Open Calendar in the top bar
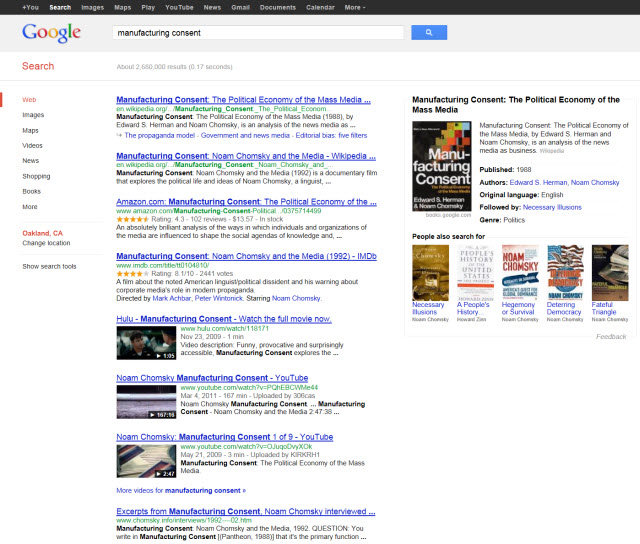Image resolution: width=640 pixels, height=544 pixels. (320, 7)
